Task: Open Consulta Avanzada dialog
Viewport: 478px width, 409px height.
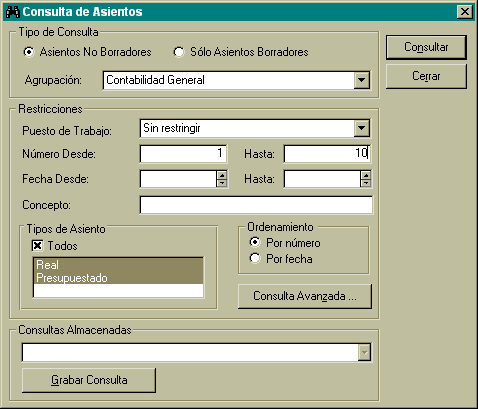Action: pyautogui.click(x=305, y=296)
